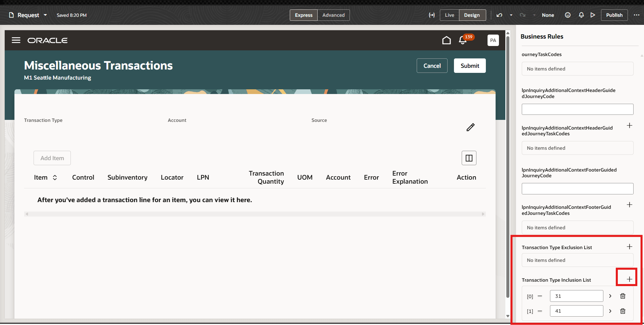Click the edit pencil icon near Source

pos(470,127)
